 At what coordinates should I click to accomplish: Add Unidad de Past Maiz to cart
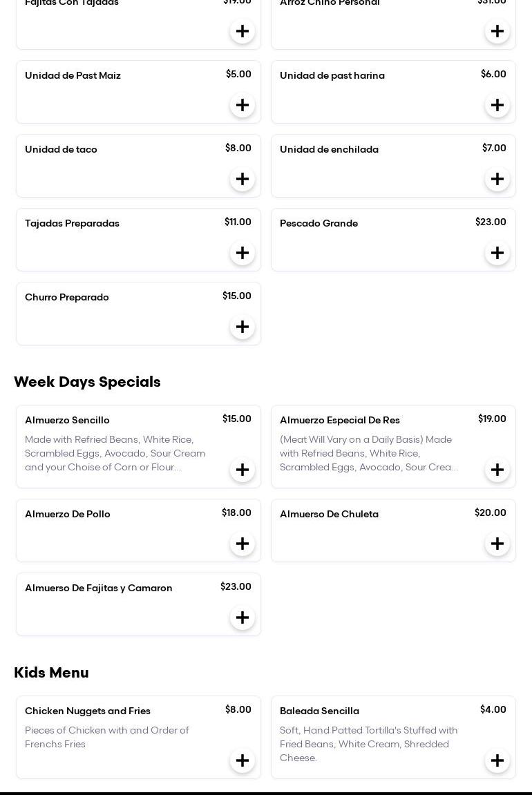tap(243, 105)
